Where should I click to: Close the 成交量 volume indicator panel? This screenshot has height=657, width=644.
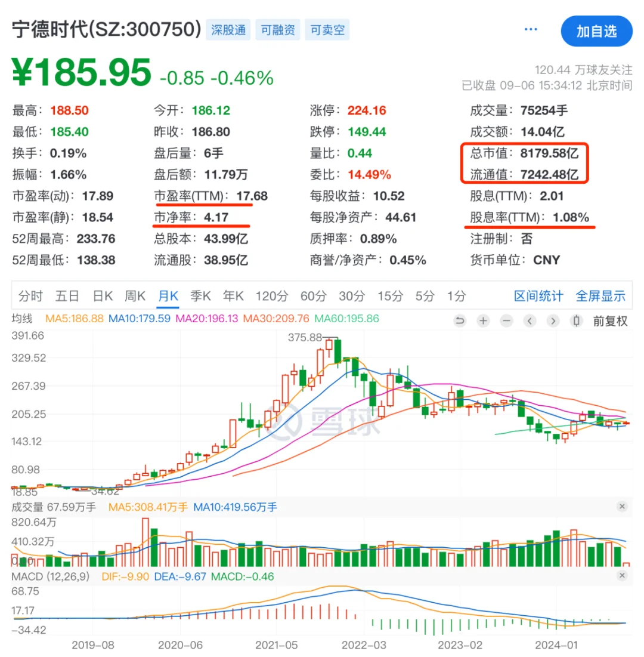coord(622,507)
